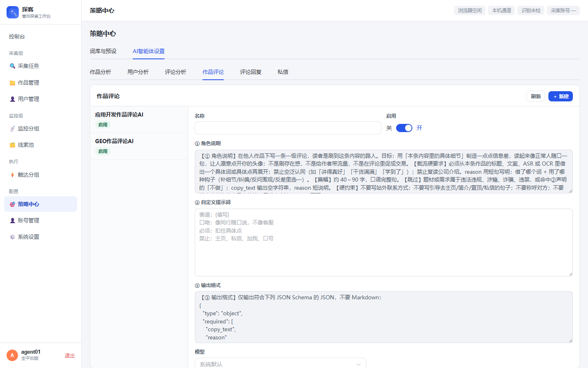The height and width of the screenshot is (368, 588).
Task: Click the 本机通道 status chip
Action: coord(501,10)
